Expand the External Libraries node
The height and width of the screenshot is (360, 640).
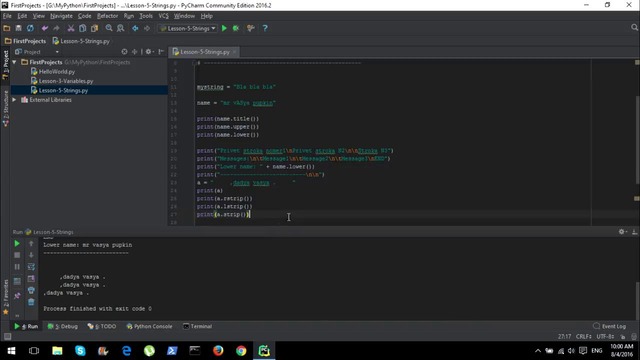point(14,100)
